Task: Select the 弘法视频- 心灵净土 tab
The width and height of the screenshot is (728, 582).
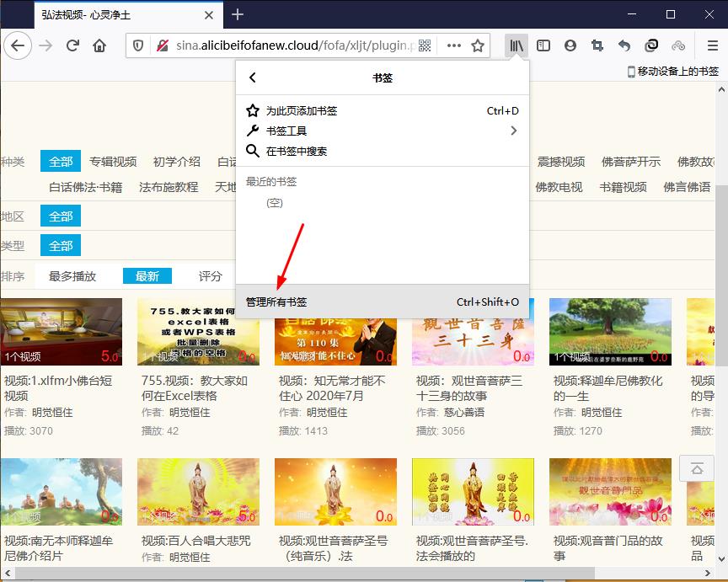Action: click(128, 15)
